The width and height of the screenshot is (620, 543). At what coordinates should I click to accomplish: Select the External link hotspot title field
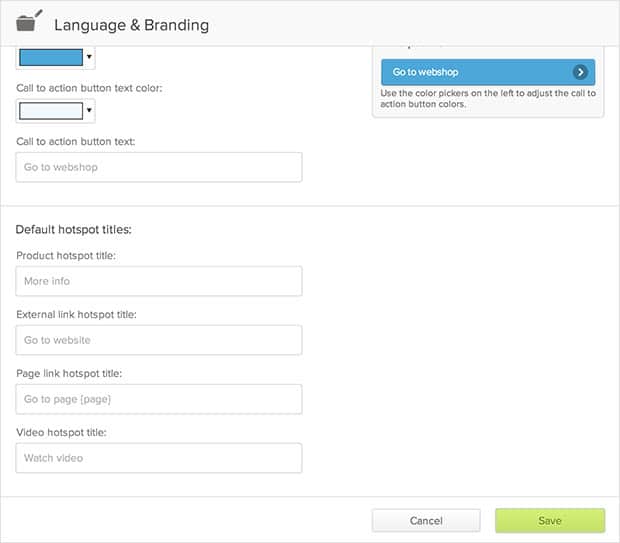(x=159, y=340)
